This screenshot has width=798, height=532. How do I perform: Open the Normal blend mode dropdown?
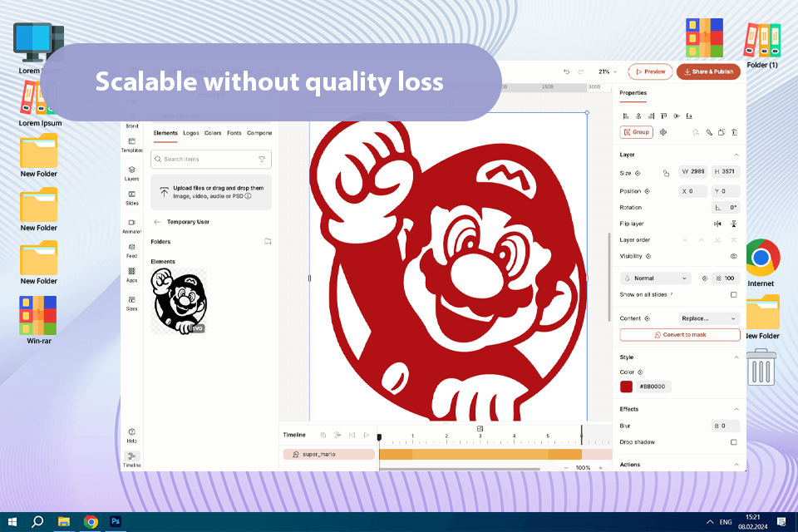pos(656,278)
